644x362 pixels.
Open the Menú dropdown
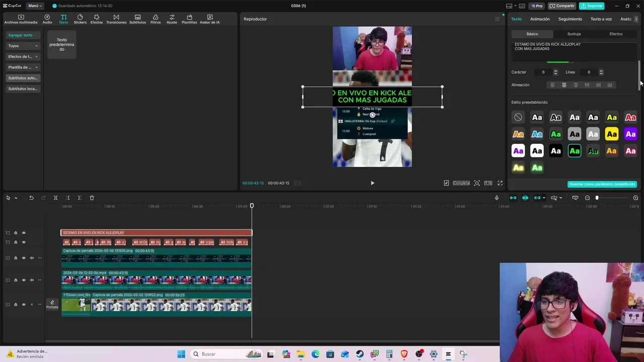coord(35,6)
